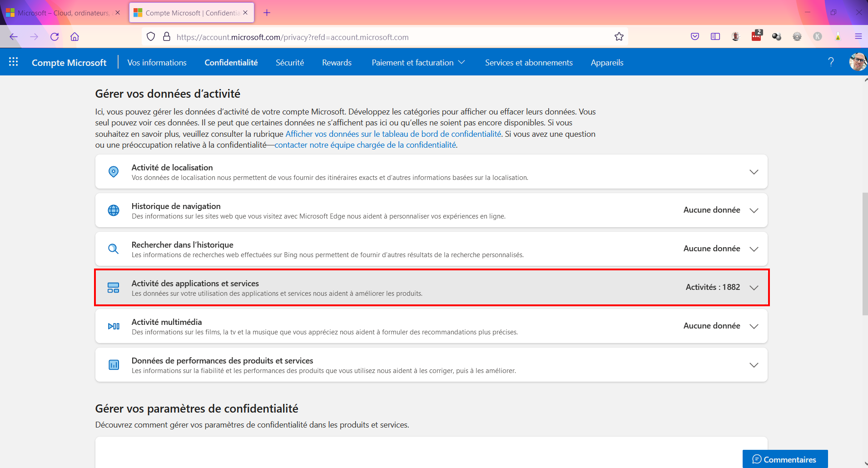Go to the Appareils tab
This screenshot has width=868, height=468.
(x=607, y=62)
